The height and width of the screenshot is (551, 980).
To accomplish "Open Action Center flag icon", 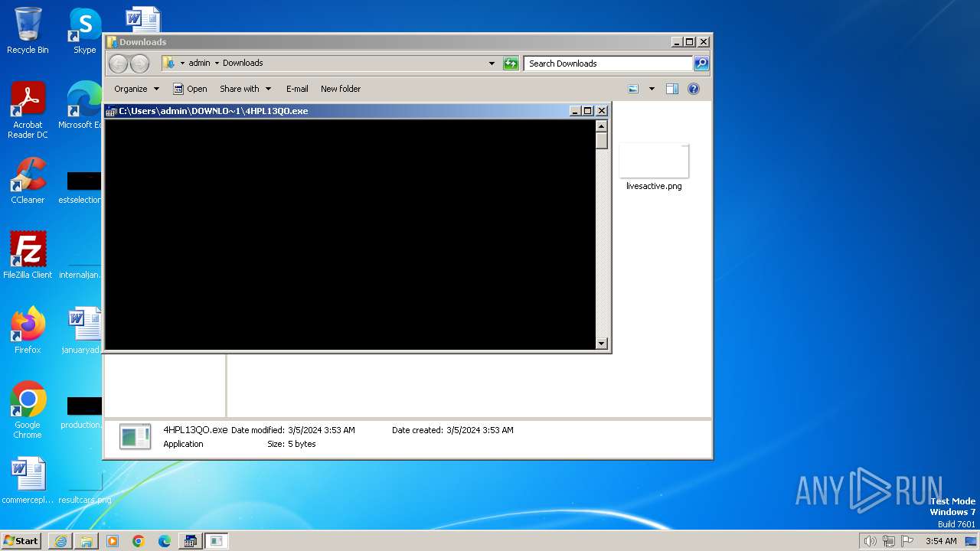I will [907, 541].
